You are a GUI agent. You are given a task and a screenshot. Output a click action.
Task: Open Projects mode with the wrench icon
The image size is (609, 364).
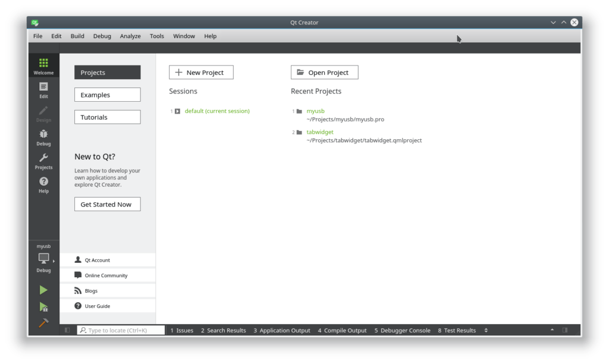click(x=43, y=161)
